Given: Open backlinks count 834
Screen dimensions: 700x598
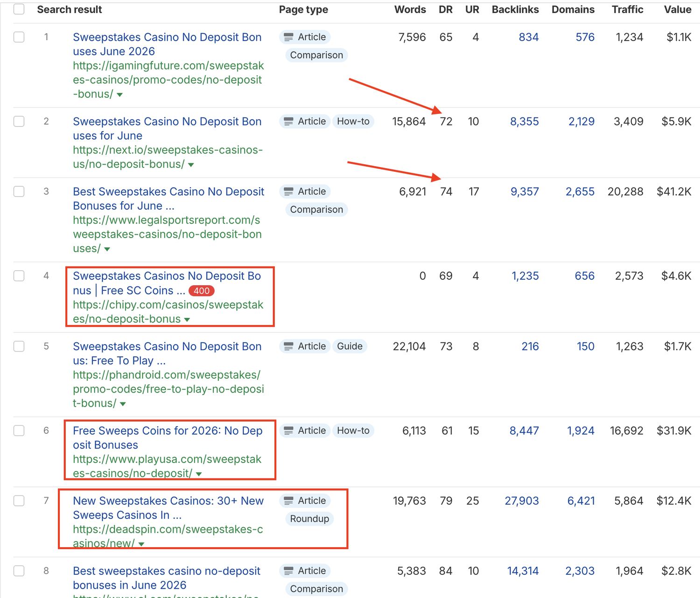Looking at the screenshot, I should pyautogui.click(x=529, y=37).
